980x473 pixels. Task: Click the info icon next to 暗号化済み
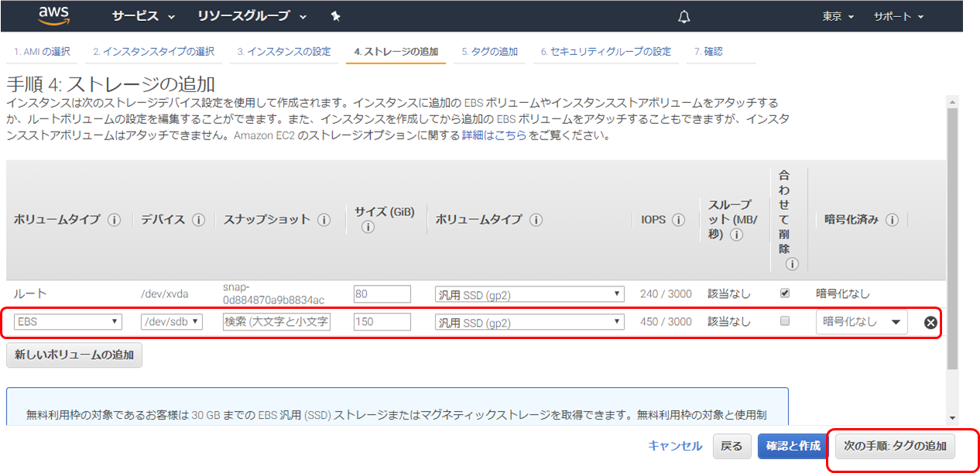(x=891, y=219)
